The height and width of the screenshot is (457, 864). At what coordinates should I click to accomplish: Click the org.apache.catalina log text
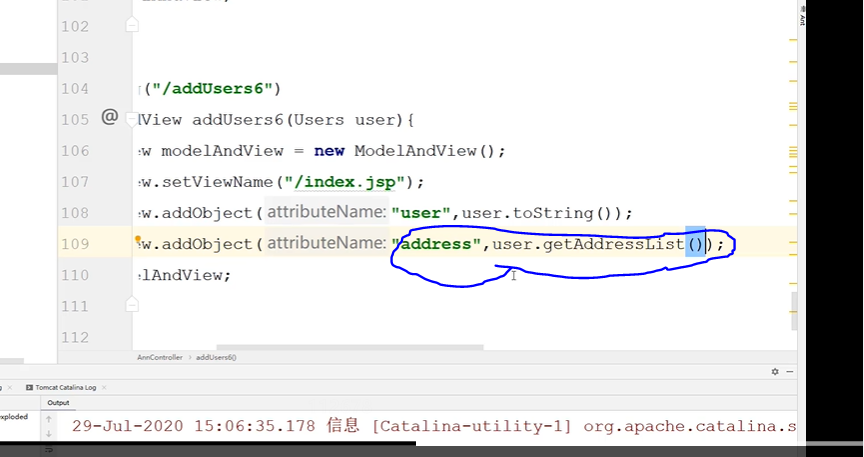tap(689, 426)
